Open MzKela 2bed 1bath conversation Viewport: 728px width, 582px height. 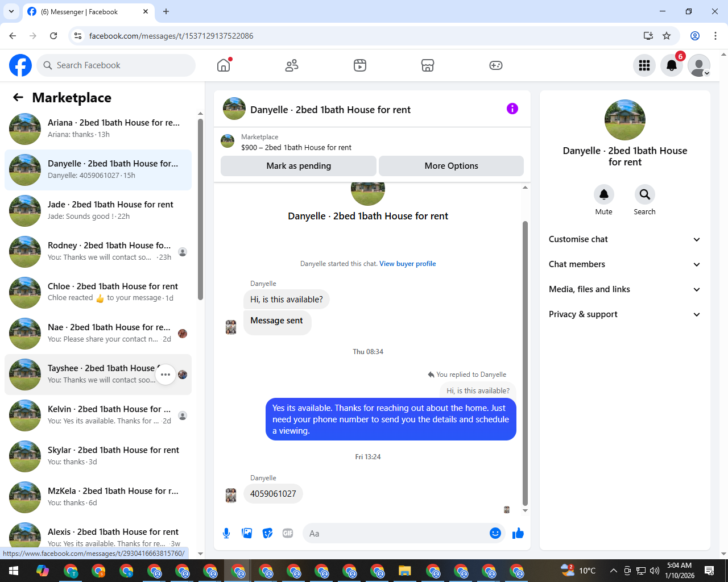coord(98,497)
